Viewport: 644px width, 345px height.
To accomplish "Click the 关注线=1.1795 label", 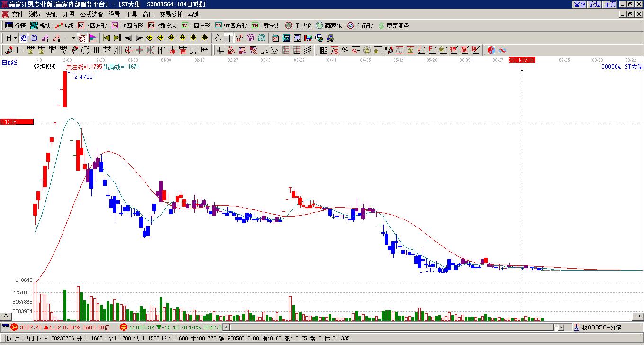I will click(x=84, y=67).
